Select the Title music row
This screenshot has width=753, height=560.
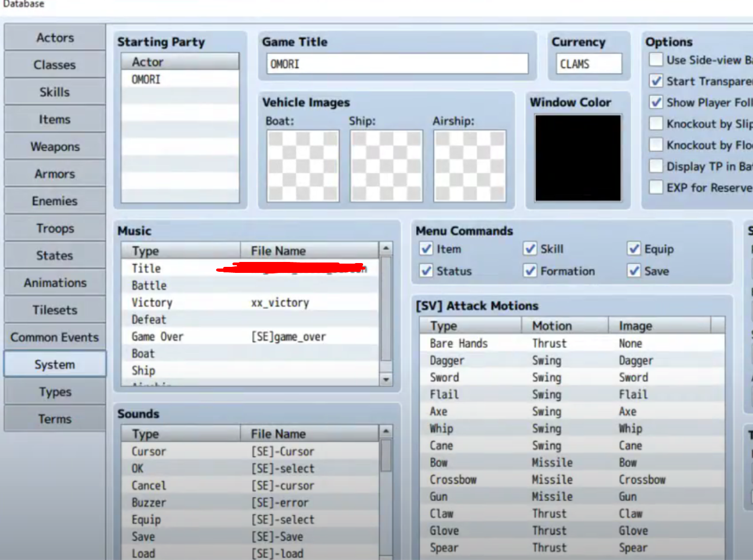[250, 268]
